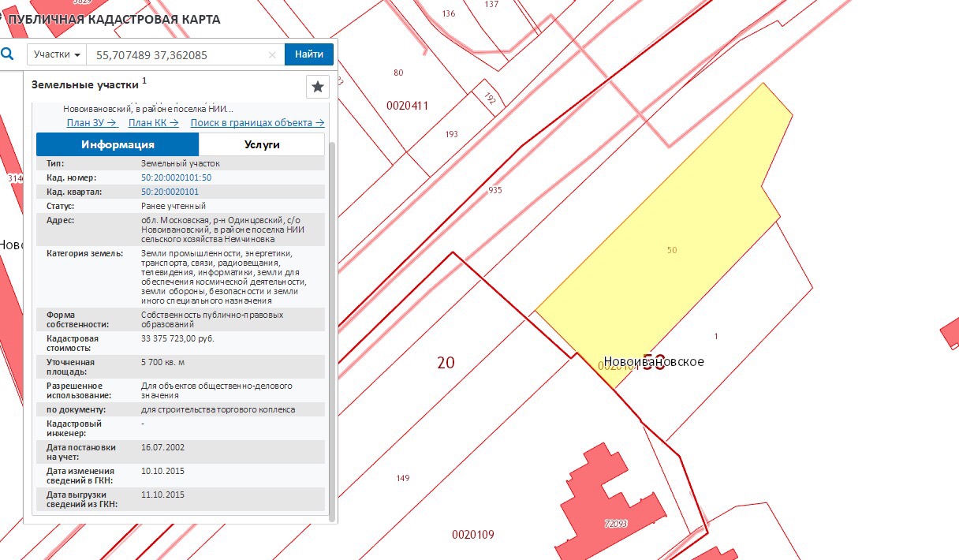Viewport: 959px width, 560px height.
Task: Select the yellow highlighted parcel 50
Action: [x=670, y=237]
